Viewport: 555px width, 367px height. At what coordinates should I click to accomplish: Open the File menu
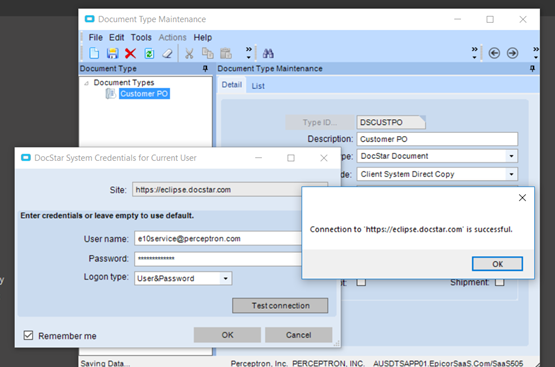click(95, 38)
